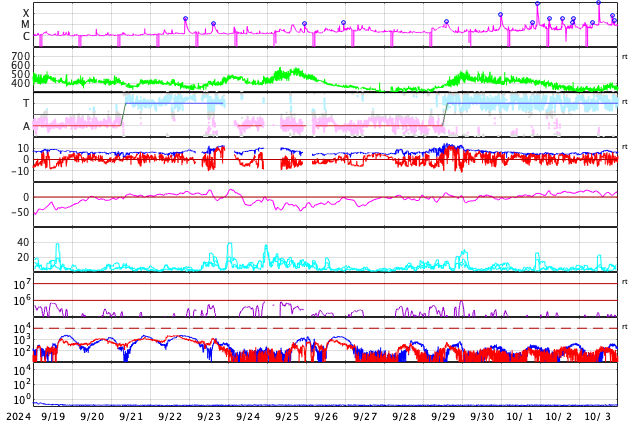Click the 10^3 tick on electron flux panel
Image resolution: width=634 pixels, height=424 pixels.
22,340
